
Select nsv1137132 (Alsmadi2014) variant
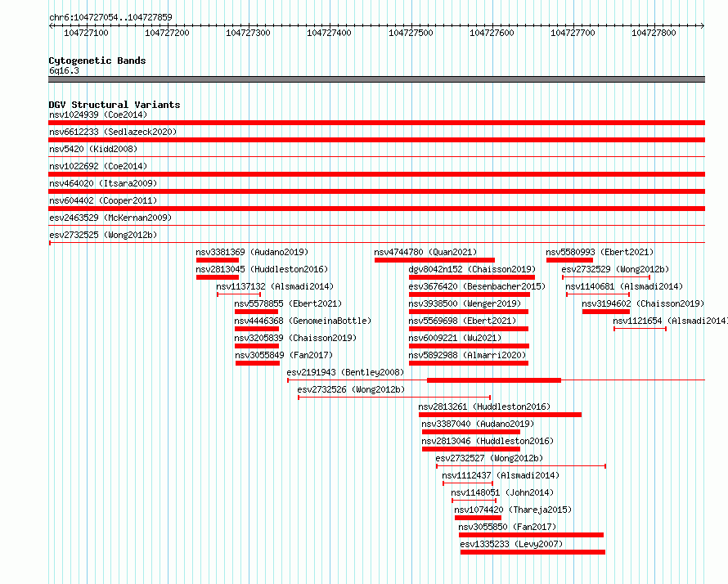(275, 286)
